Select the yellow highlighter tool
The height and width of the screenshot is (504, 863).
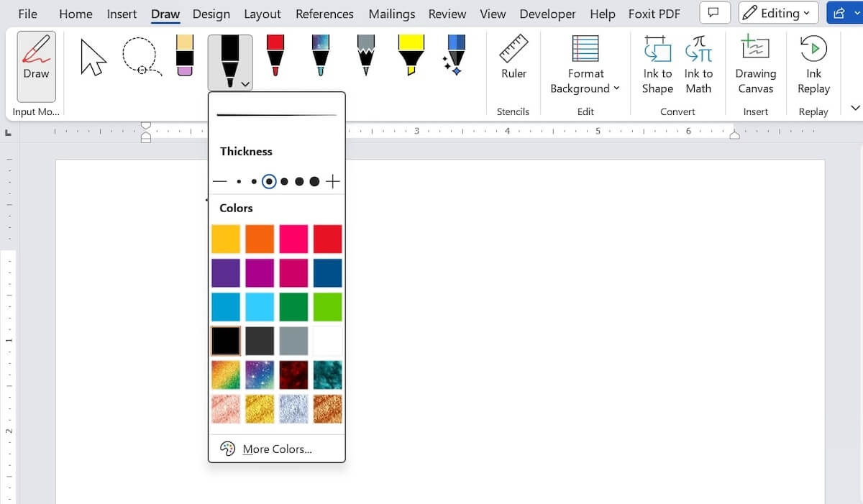click(411, 56)
